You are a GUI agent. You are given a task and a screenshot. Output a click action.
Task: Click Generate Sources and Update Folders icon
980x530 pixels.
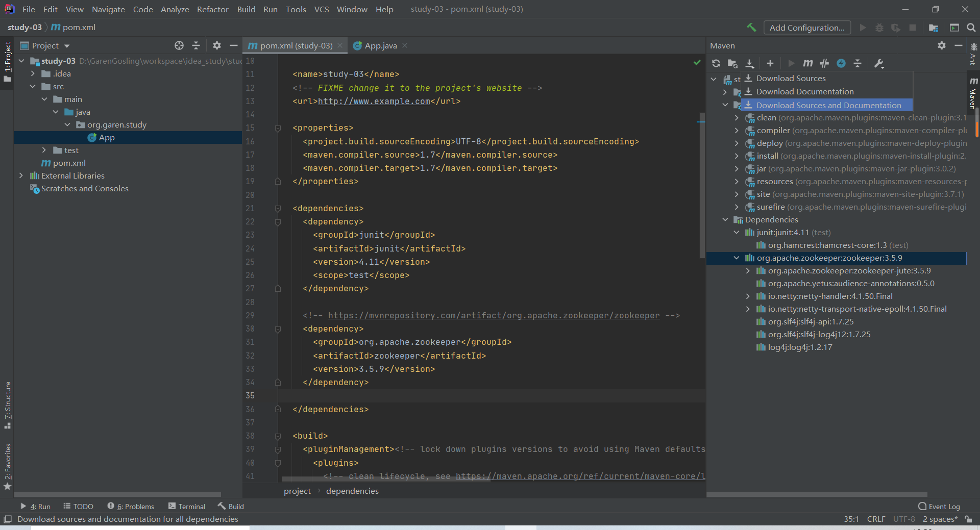(732, 63)
